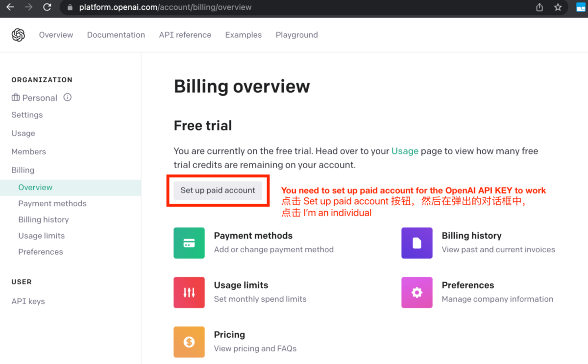Screen dimensions: 588x364
Task: Click the browser share icon
Action: [x=539, y=7]
